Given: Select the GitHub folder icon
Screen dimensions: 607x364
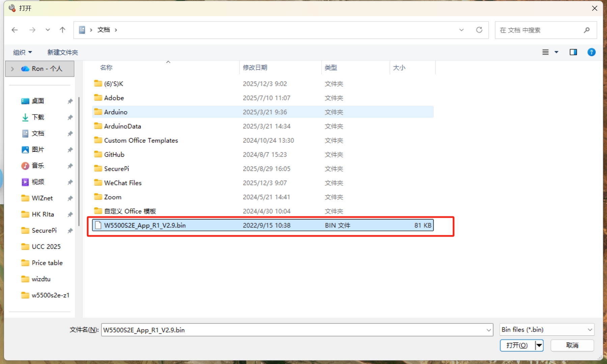Looking at the screenshot, I should 98,154.
